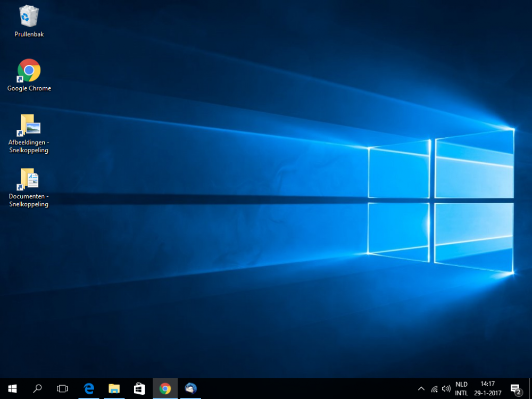Open the Windows Start menu
Image resolution: width=532 pixels, height=399 pixels.
[x=12, y=388]
